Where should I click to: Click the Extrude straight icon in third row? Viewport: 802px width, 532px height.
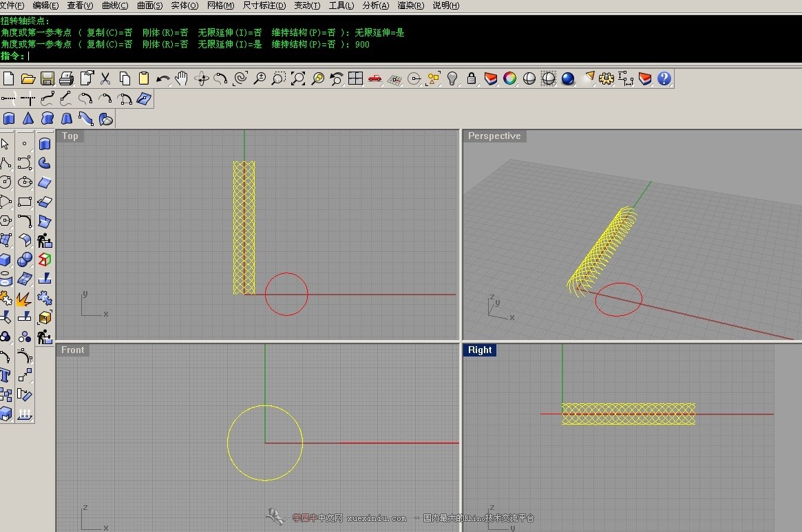9,119
